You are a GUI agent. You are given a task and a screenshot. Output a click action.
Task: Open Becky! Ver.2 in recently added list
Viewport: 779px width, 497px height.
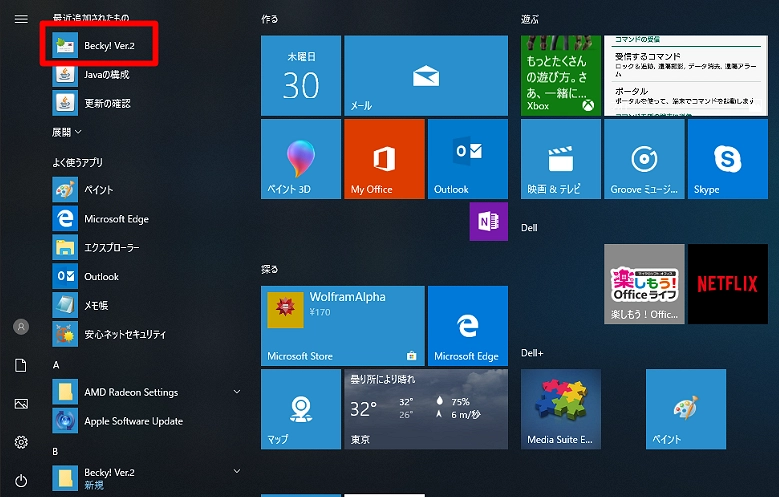[x=109, y=45]
